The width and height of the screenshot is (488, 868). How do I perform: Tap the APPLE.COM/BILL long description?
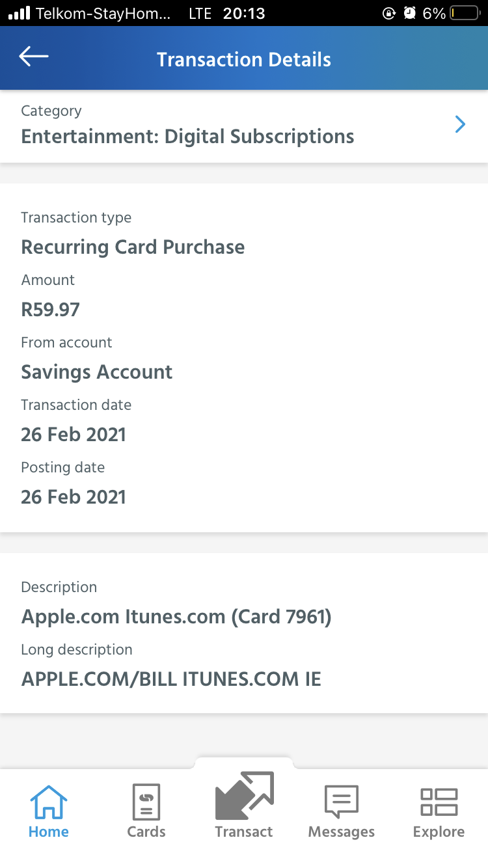pyautogui.click(x=171, y=679)
